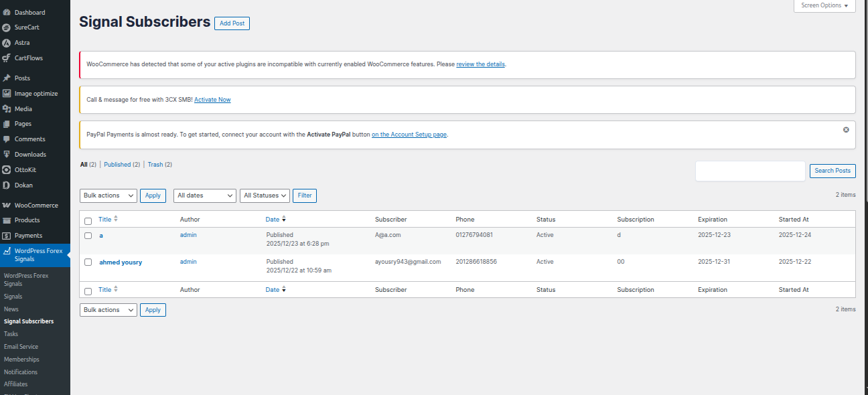This screenshot has width=868, height=395.
Task: Open SureCart via its sidebar icon
Action: [x=7, y=27]
